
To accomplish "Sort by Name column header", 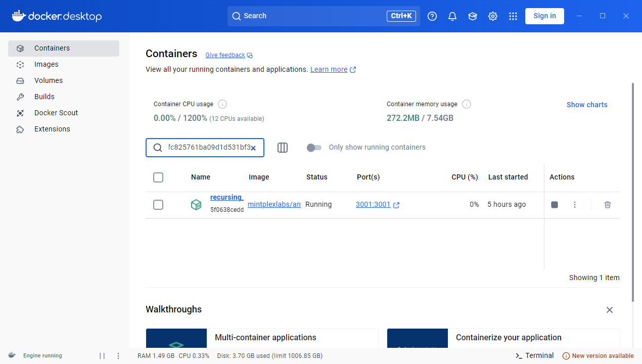I will 201,177.
